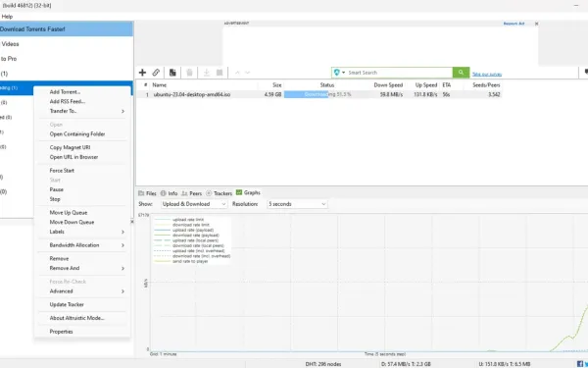Click the Take our survey link
Screen dimensions: 588x368
487,75
